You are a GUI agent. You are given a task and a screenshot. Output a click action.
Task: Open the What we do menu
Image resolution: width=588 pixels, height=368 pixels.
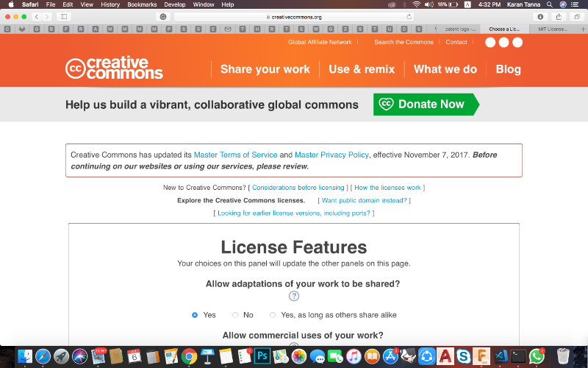[x=445, y=69]
